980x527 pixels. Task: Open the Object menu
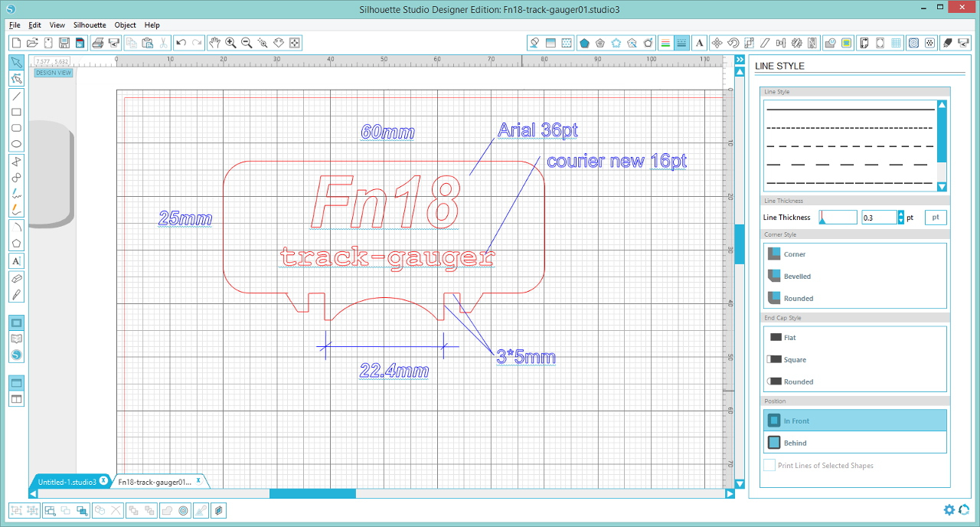point(126,25)
